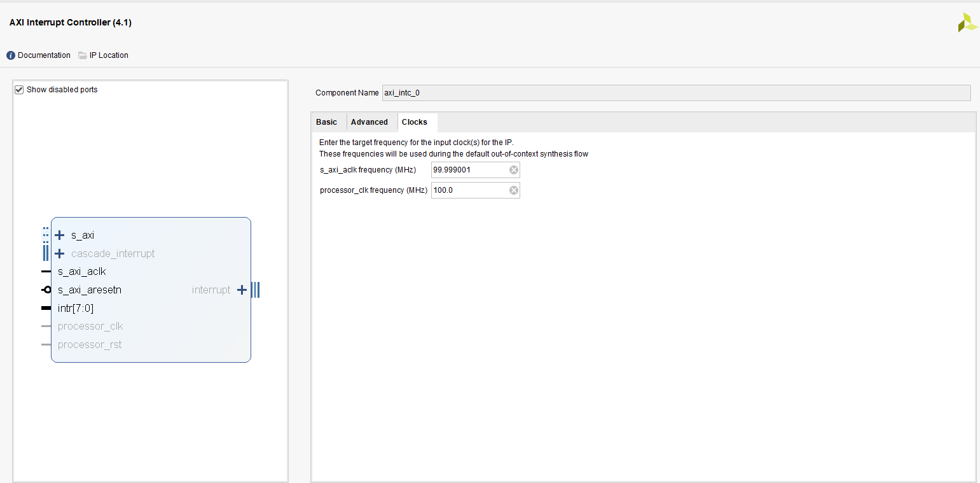Screen dimensions: 980x483
Task: Switch to the Basic tab
Action: [327, 122]
